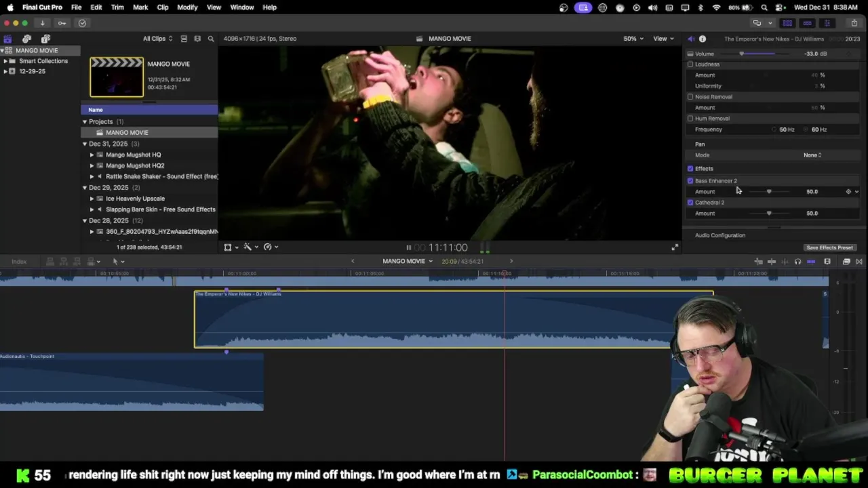Toggle browser panel visibility button
Screen dimensions: 868x488
[787, 23]
